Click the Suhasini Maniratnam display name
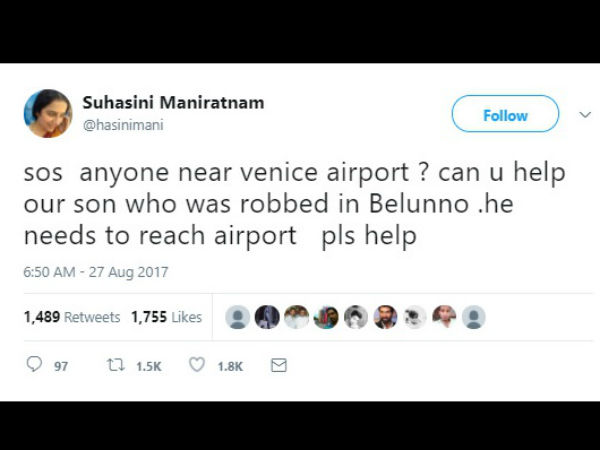The width and height of the screenshot is (600, 450). click(173, 102)
